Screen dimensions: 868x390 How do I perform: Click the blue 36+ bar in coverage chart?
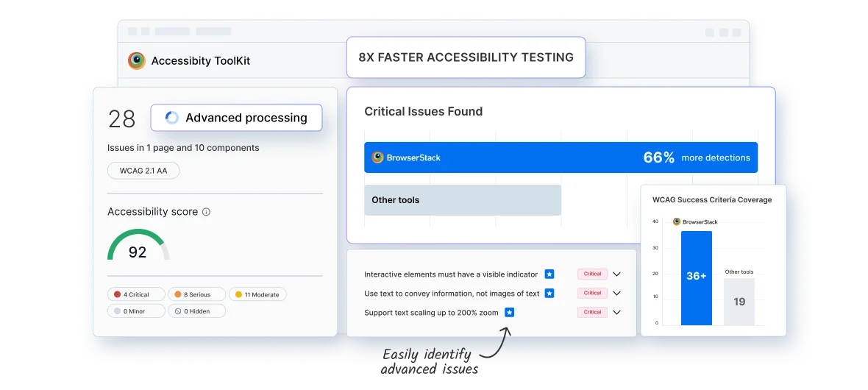click(697, 278)
